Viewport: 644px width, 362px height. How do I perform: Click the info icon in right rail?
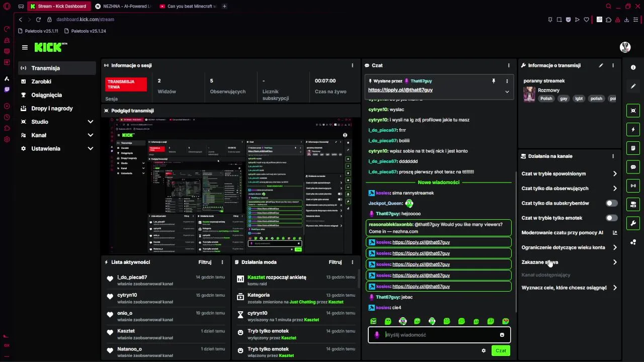[x=633, y=67]
